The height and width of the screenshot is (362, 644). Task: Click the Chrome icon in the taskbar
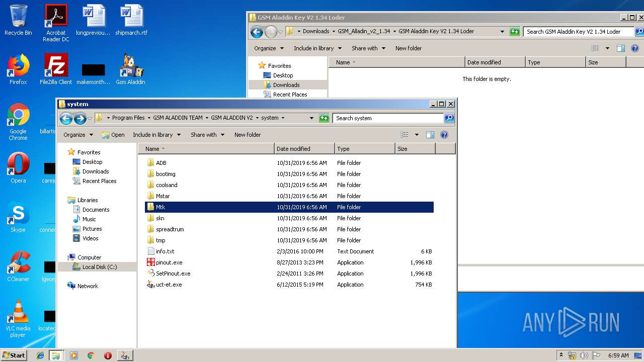point(91,355)
